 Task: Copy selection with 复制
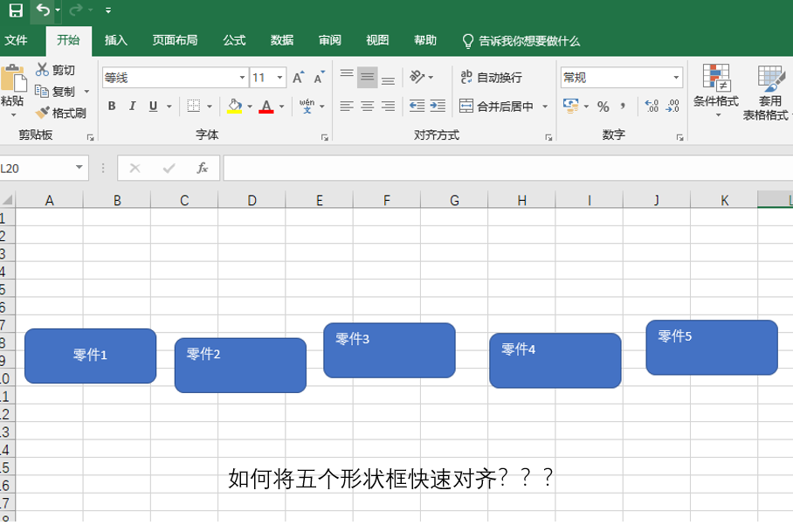(56, 92)
